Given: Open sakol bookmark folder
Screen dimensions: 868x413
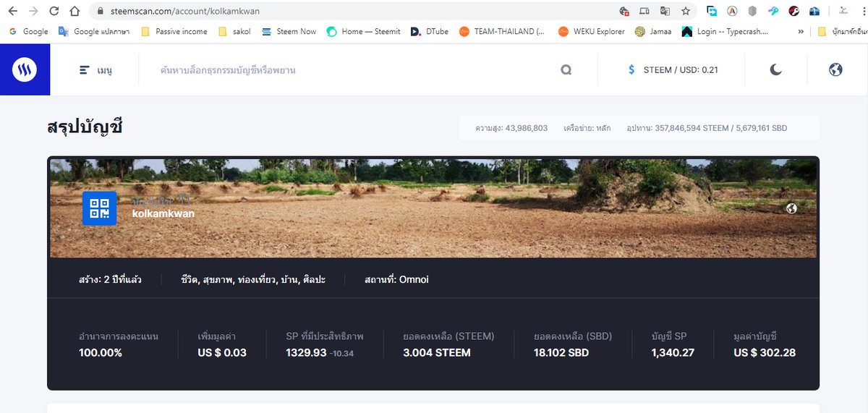Looking at the screenshot, I should coord(234,32).
